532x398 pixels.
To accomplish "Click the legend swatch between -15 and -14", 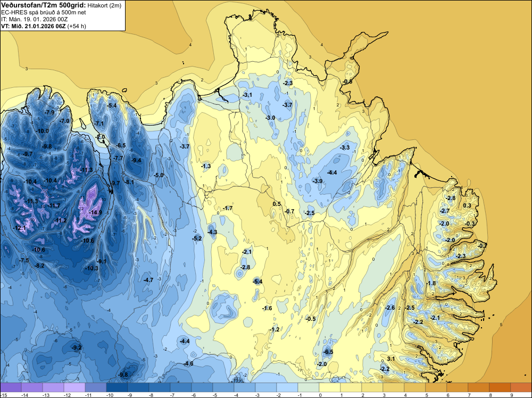I will pyautogui.click(x=11, y=387).
